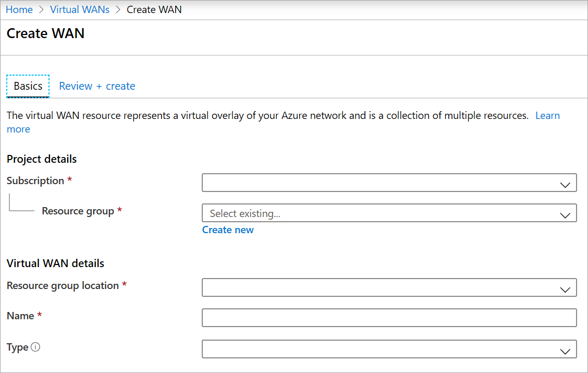This screenshot has height=373, width=588.
Task: Click the Learn more link
Action: [547, 116]
